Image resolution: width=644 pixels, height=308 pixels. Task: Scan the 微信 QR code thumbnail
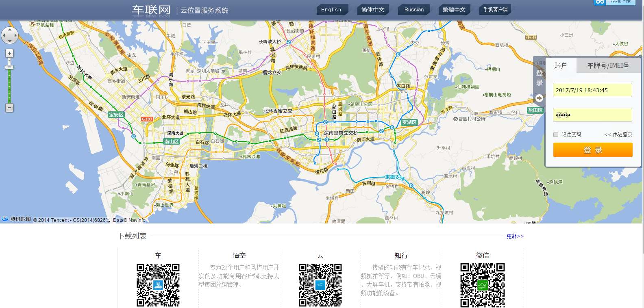(482, 285)
